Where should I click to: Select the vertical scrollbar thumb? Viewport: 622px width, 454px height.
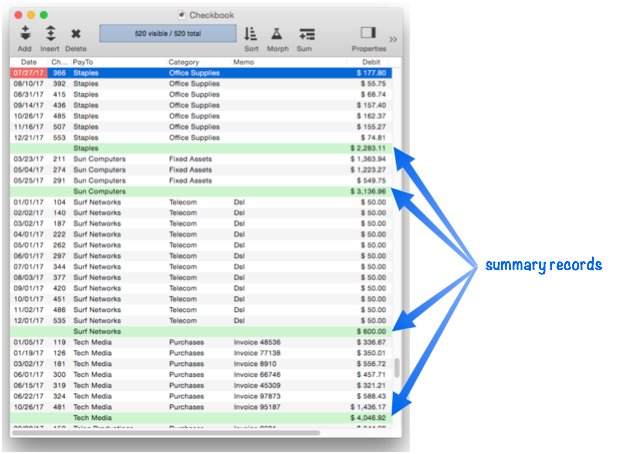pos(397,368)
